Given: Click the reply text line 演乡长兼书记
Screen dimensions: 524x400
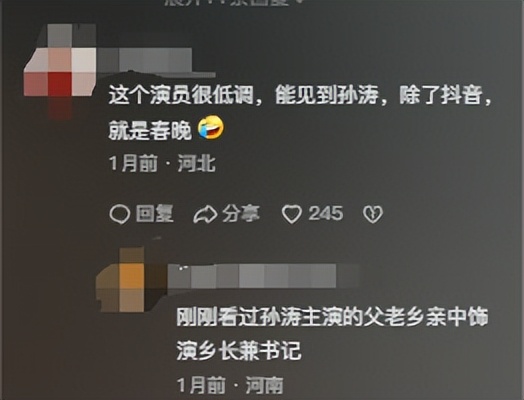Looking at the screenshot, I should 239,351.
